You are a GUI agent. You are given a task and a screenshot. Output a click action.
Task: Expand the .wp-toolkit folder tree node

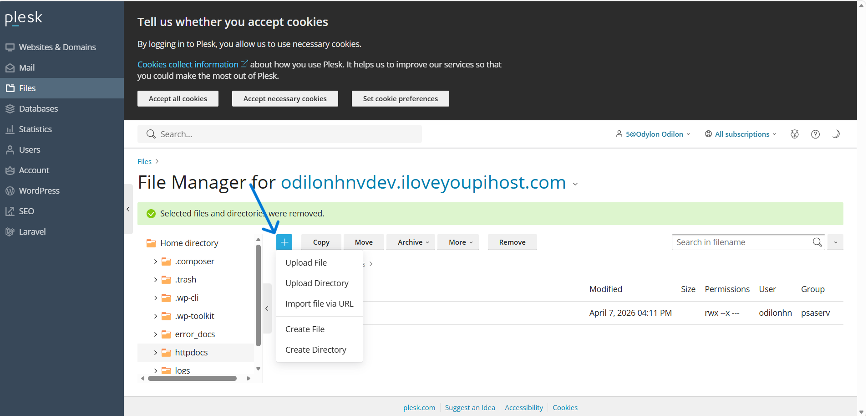(156, 316)
